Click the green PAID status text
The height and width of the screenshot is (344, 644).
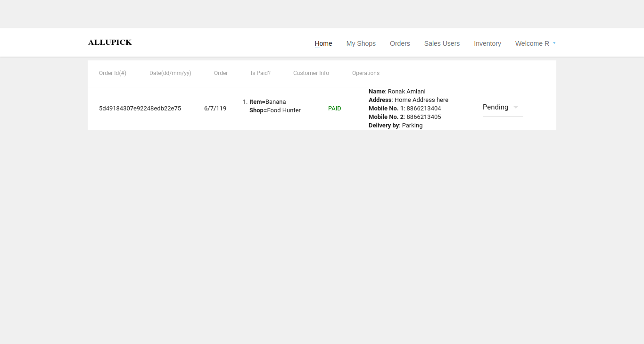point(334,109)
